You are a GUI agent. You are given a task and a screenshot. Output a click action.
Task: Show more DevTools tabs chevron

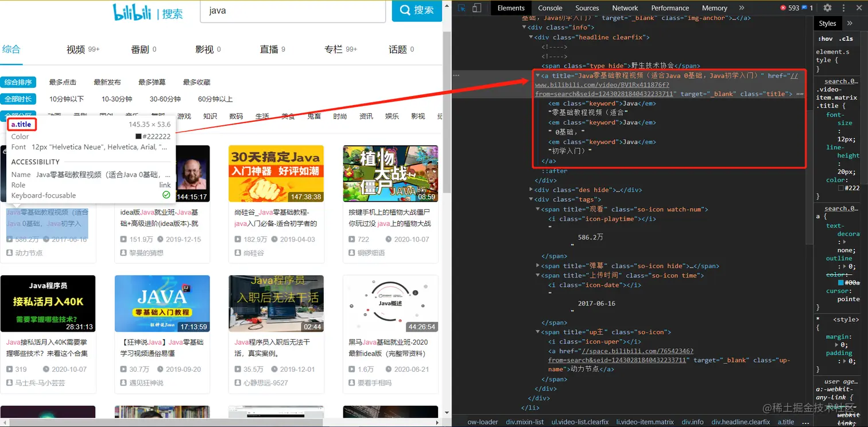[741, 8]
